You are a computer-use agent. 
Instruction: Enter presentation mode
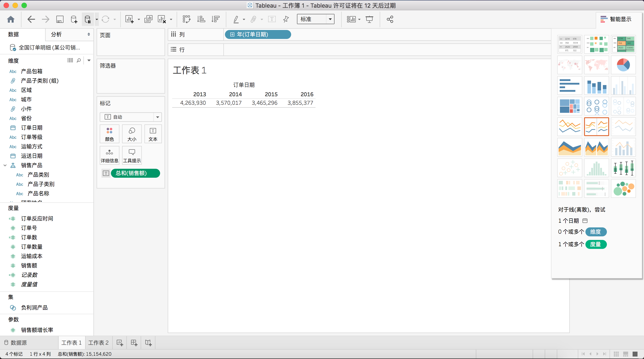(369, 19)
